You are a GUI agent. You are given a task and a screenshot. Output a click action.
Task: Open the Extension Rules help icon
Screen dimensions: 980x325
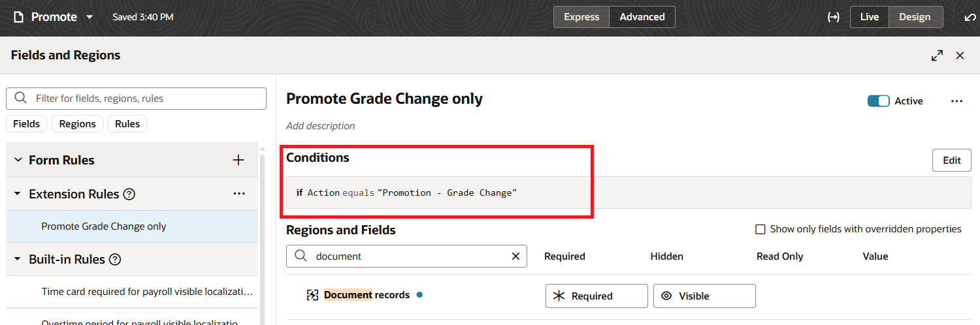[129, 194]
